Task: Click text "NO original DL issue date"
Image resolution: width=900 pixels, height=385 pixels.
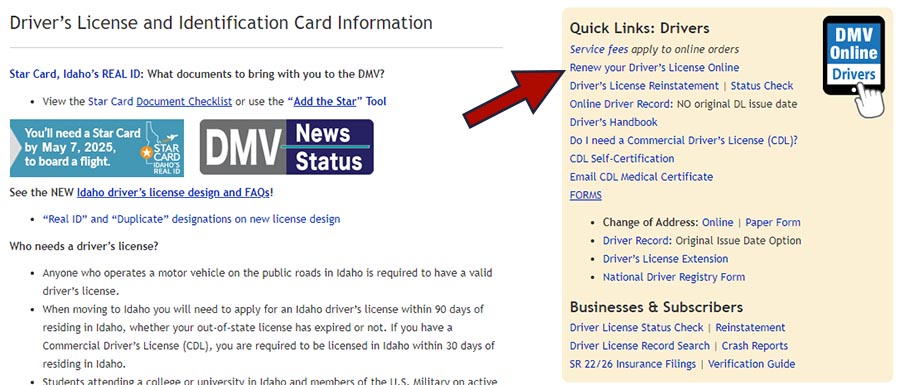Action: coord(737,104)
